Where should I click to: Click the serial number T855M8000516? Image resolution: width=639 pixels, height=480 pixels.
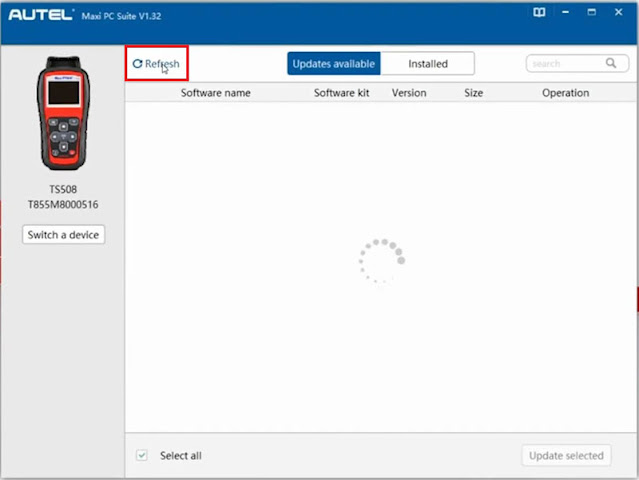(63, 205)
